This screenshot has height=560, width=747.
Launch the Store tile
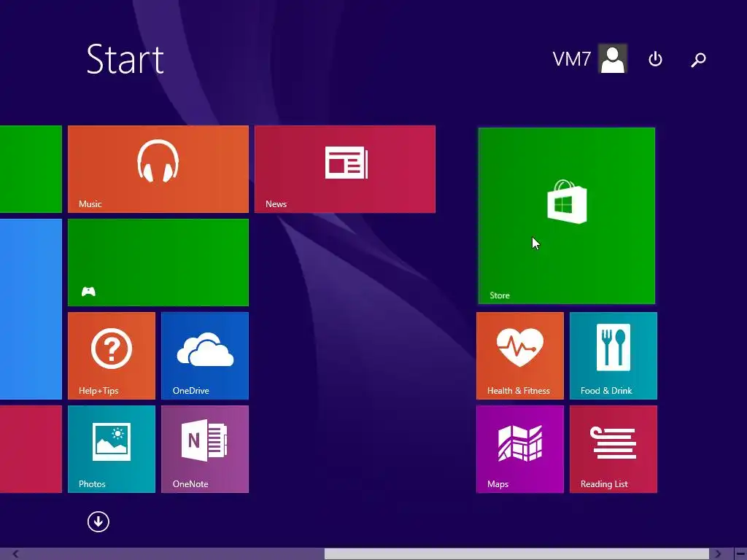coord(566,216)
